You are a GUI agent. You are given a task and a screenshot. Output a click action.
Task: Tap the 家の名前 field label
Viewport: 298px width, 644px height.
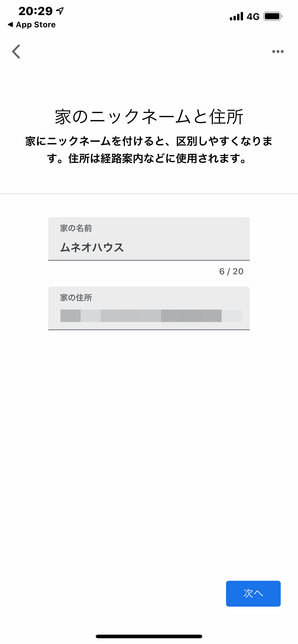(x=76, y=228)
